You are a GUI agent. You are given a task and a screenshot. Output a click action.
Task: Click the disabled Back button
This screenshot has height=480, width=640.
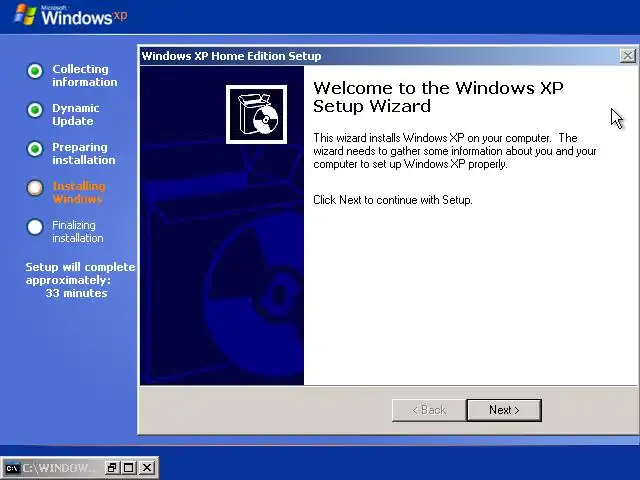pos(429,410)
